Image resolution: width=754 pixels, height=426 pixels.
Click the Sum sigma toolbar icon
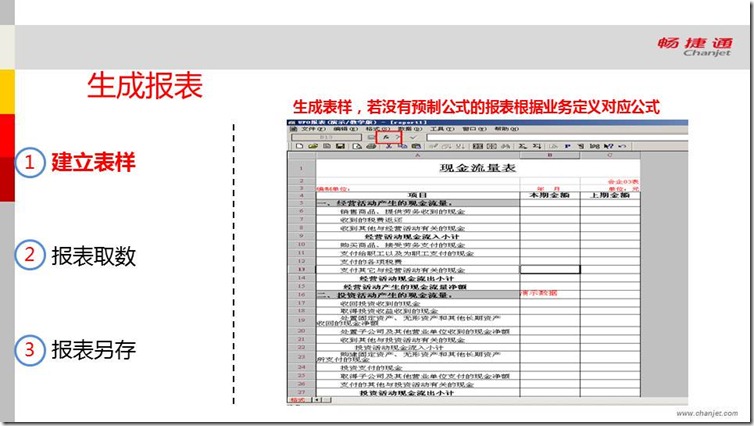(x=523, y=146)
